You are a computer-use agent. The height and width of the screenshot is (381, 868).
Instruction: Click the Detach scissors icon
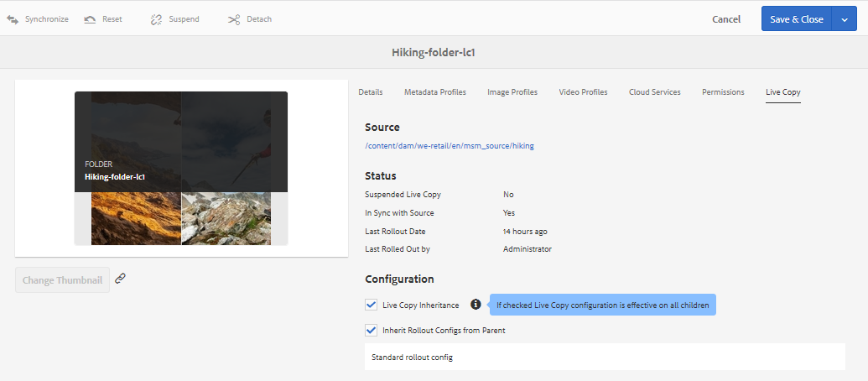point(234,19)
